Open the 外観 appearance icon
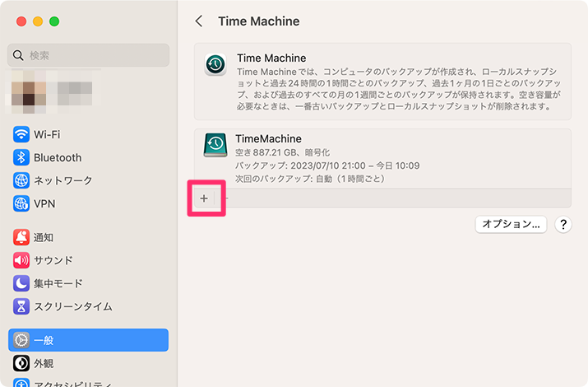 coord(21,363)
